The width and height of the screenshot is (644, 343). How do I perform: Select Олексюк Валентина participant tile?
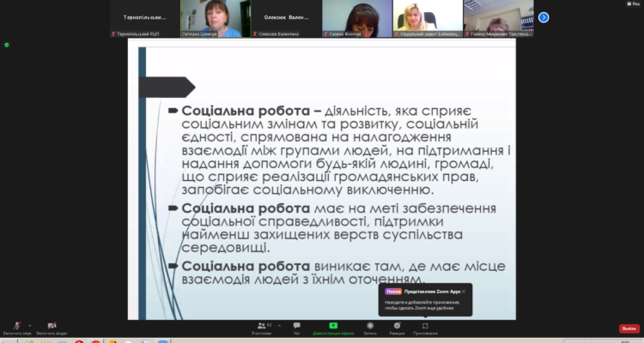[x=285, y=19]
